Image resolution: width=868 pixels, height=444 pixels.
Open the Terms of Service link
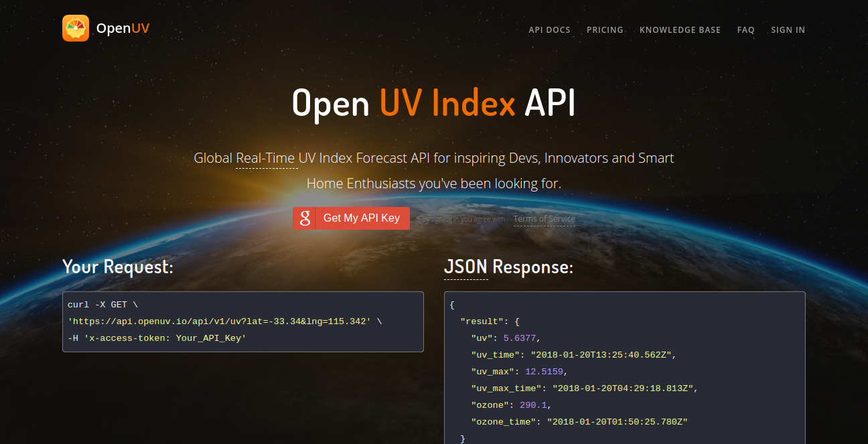click(544, 219)
